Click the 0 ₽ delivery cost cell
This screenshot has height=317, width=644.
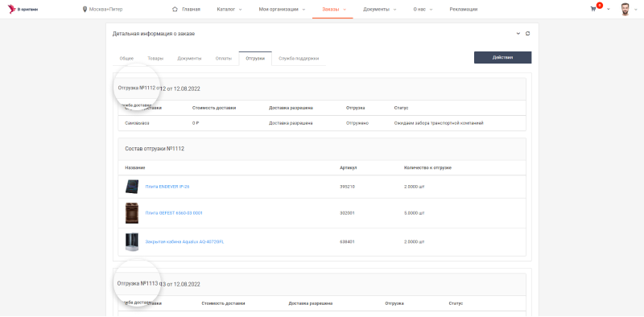[196, 123]
